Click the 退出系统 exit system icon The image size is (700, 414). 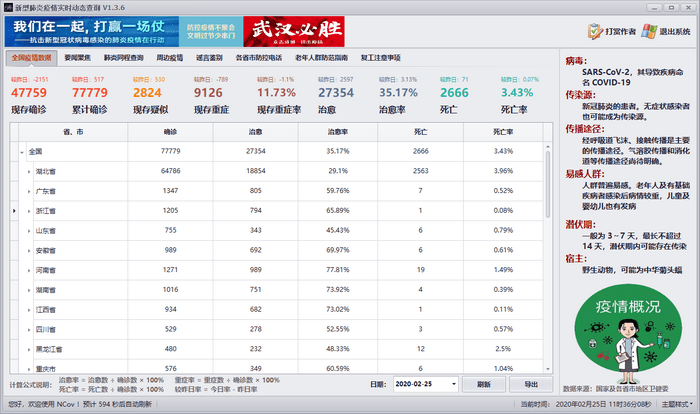click(x=649, y=31)
